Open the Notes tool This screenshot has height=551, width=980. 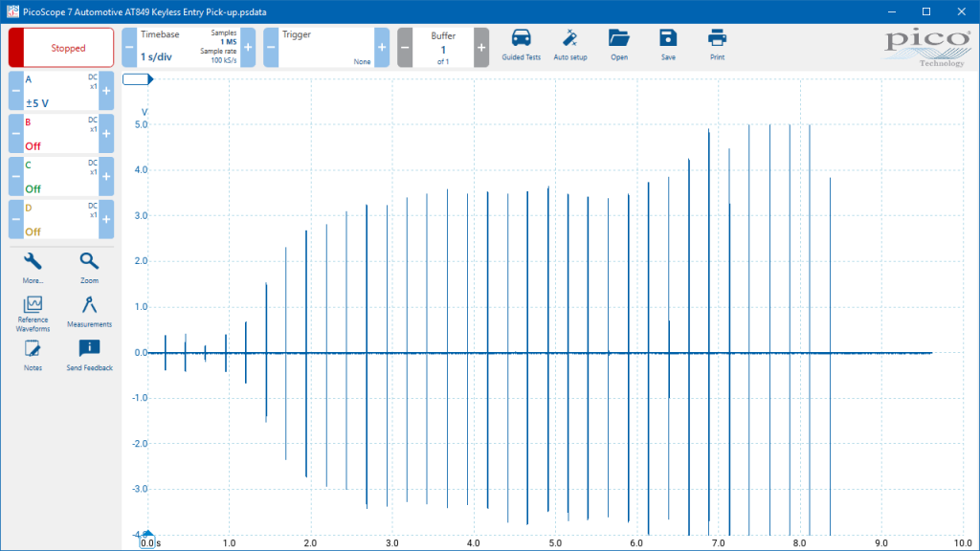[x=33, y=356]
